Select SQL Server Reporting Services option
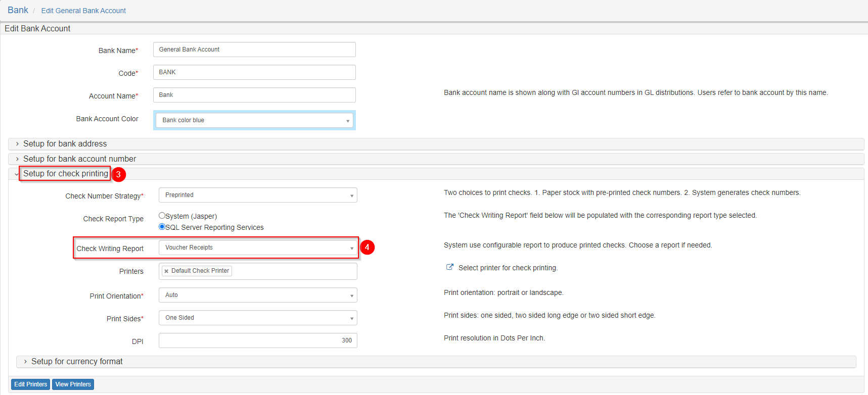The image size is (868, 395). coord(162,227)
